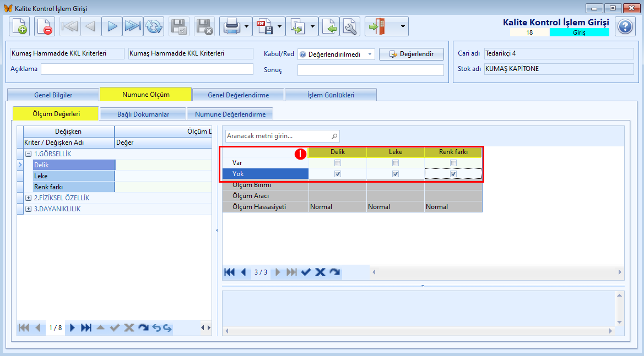Click the PDF export icon
Image resolution: width=644 pixels, height=356 pixels.
[x=264, y=26]
